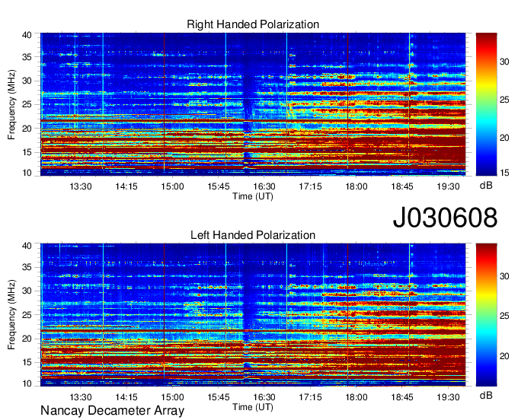Click 15:00 tick on Left Handed time axis

pyautogui.click(x=172, y=397)
